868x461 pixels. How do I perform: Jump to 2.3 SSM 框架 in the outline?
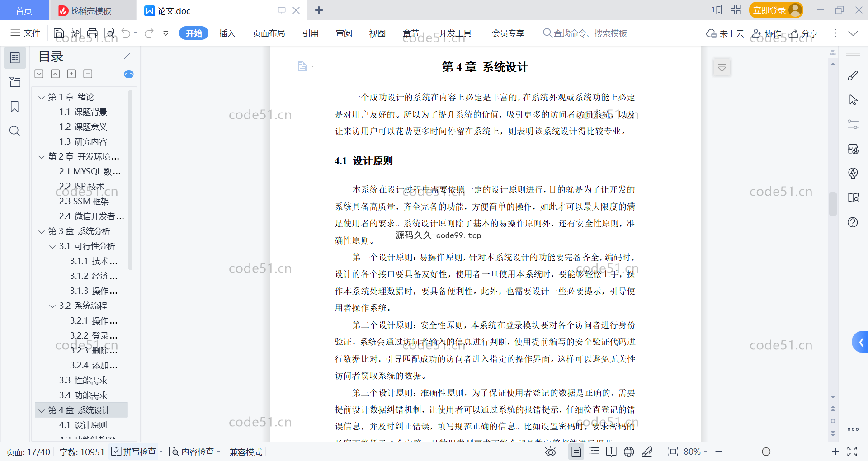click(x=84, y=202)
